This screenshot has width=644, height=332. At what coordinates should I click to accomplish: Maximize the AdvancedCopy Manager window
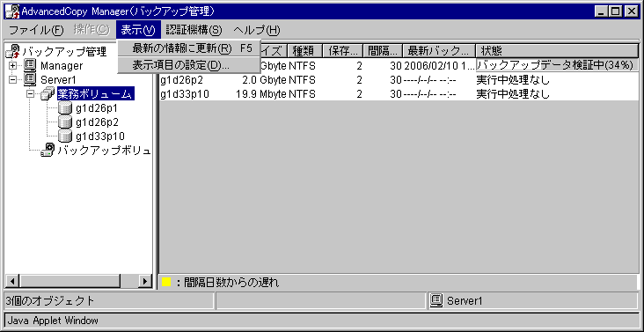coord(616,12)
